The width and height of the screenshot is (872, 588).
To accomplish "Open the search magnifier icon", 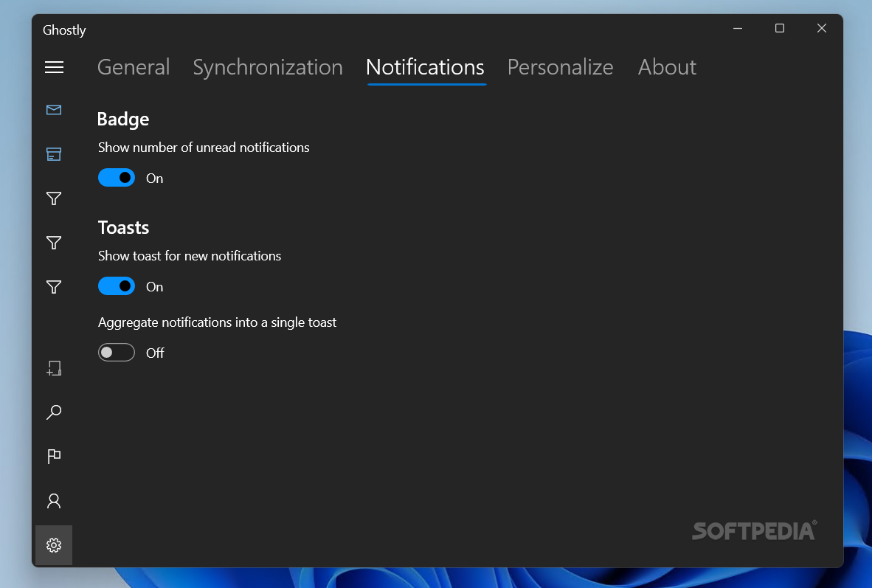I will tap(54, 412).
